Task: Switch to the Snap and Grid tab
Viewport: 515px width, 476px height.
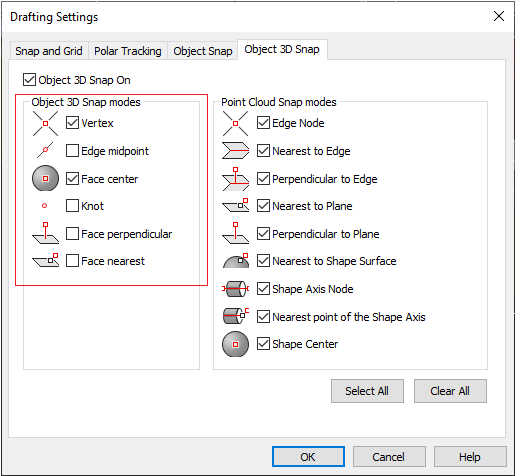Action: (x=49, y=51)
